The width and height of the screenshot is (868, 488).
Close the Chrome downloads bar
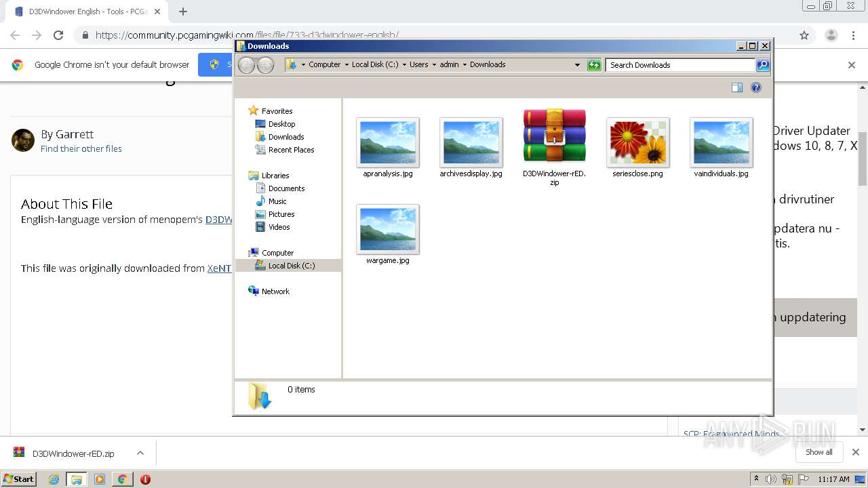click(855, 452)
